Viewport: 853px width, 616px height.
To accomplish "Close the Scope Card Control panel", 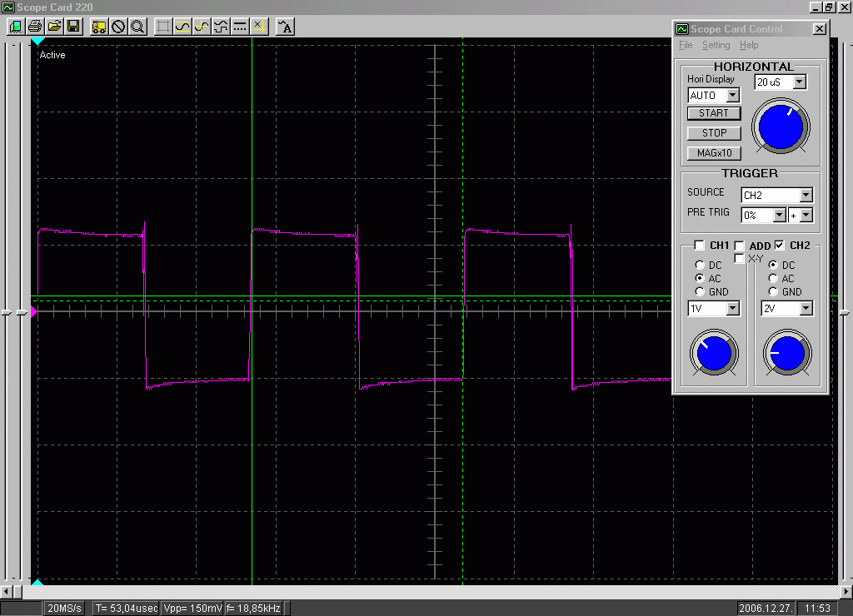I will click(x=820, y=29).
